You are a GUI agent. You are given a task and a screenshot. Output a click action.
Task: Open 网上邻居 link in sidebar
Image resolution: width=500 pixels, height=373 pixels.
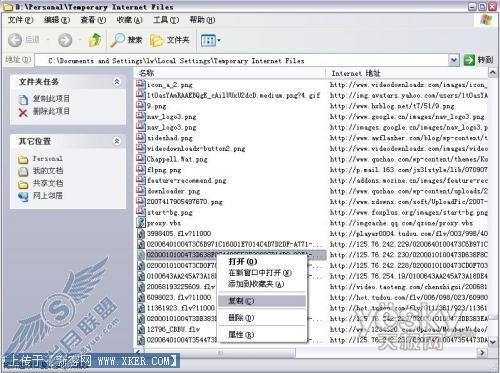click(48, 196)
